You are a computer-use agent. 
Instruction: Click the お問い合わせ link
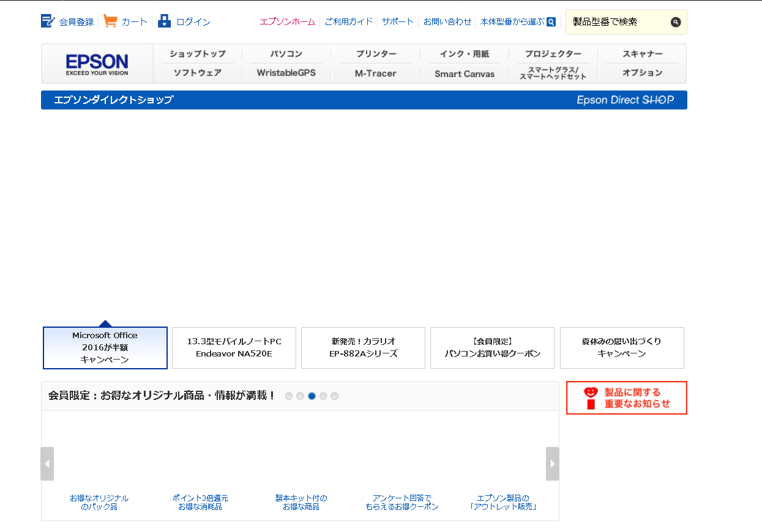(x=447, y=20)
